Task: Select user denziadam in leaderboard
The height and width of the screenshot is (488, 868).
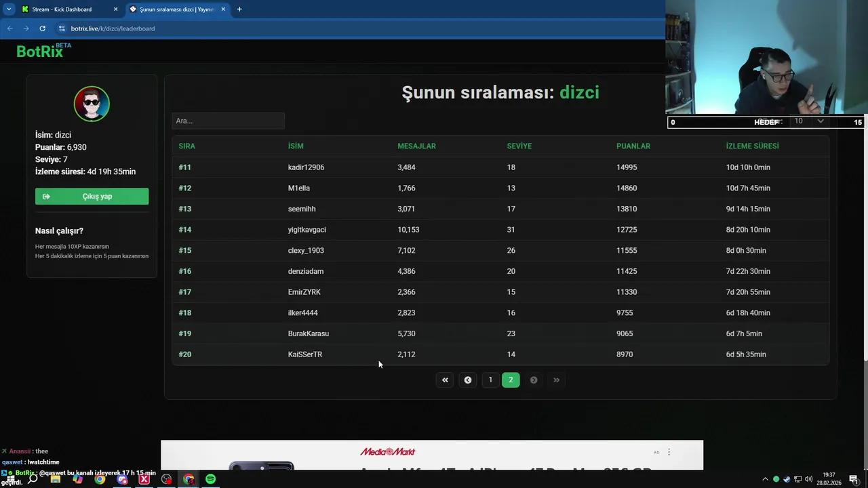Action: tap(306, 271)
